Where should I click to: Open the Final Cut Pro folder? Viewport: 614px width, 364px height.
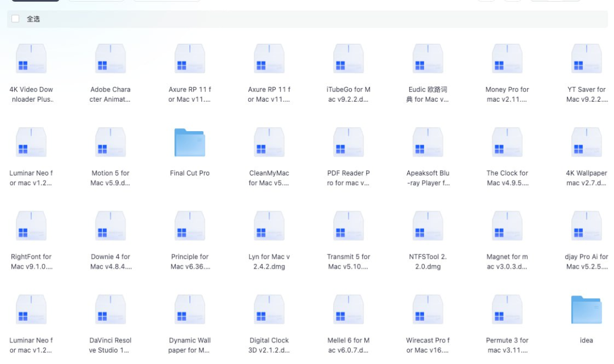click(x=189, y=143)
